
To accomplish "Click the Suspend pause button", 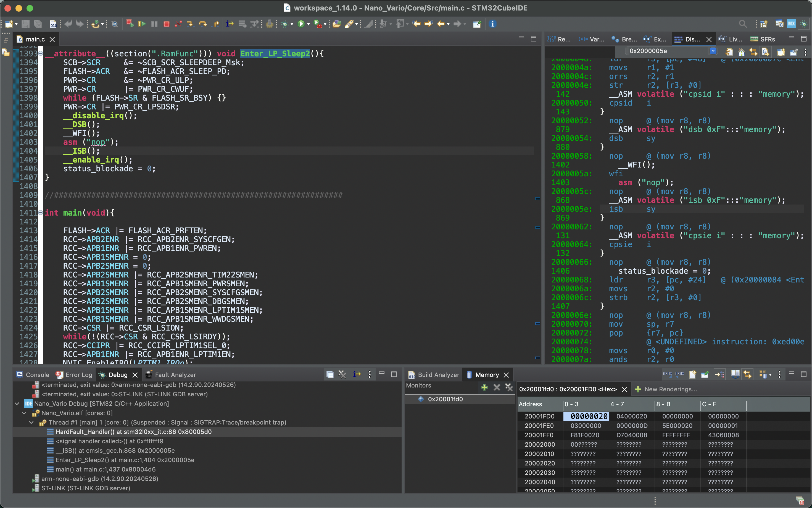I will coord(154,24).
